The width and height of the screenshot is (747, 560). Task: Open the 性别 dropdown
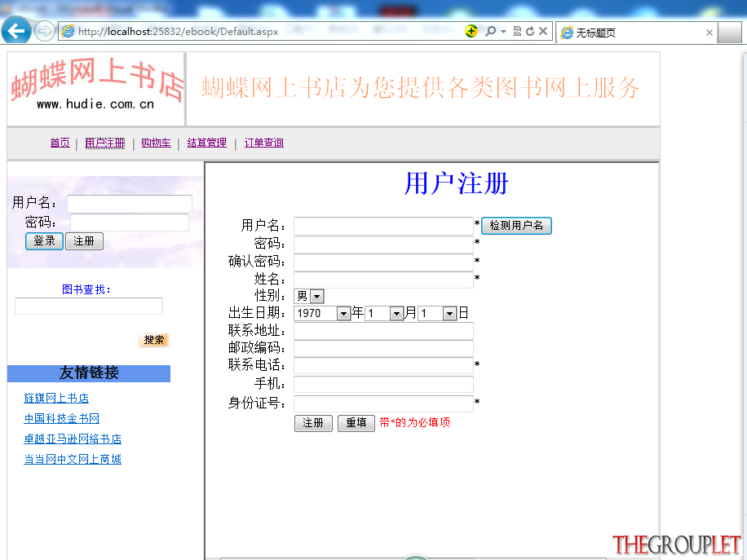pyautogui.click(x=309, y=296)
